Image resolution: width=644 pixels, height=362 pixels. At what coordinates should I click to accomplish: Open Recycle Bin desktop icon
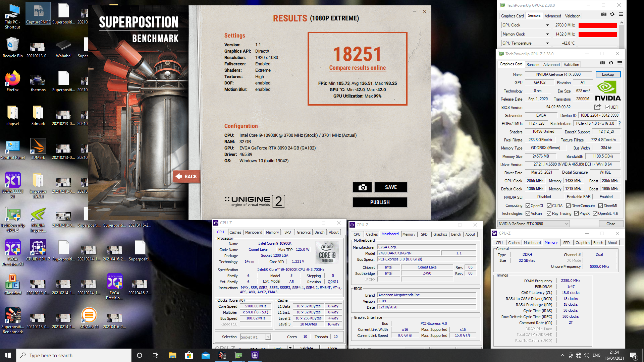[x=13, y=48]
